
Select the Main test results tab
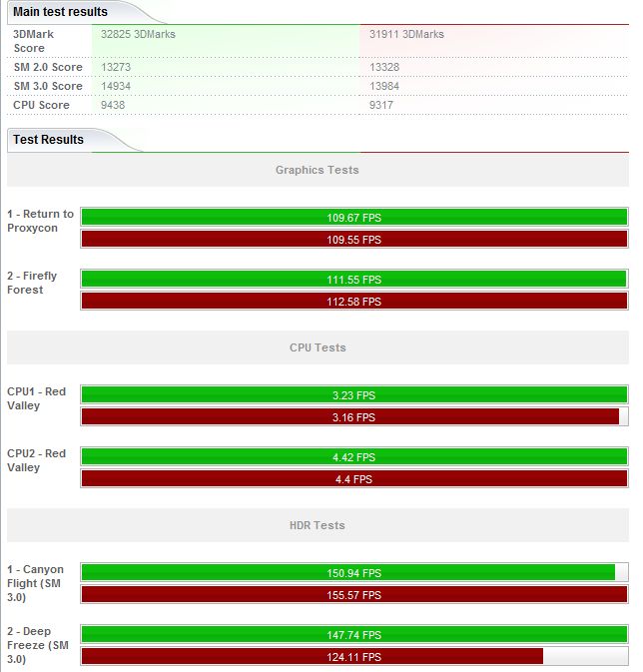[60, 12]
